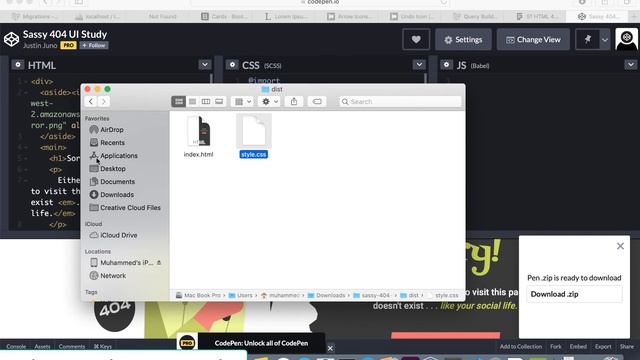Click the Change View button
This screenshot has width=640, height=360.
point(533,40)
